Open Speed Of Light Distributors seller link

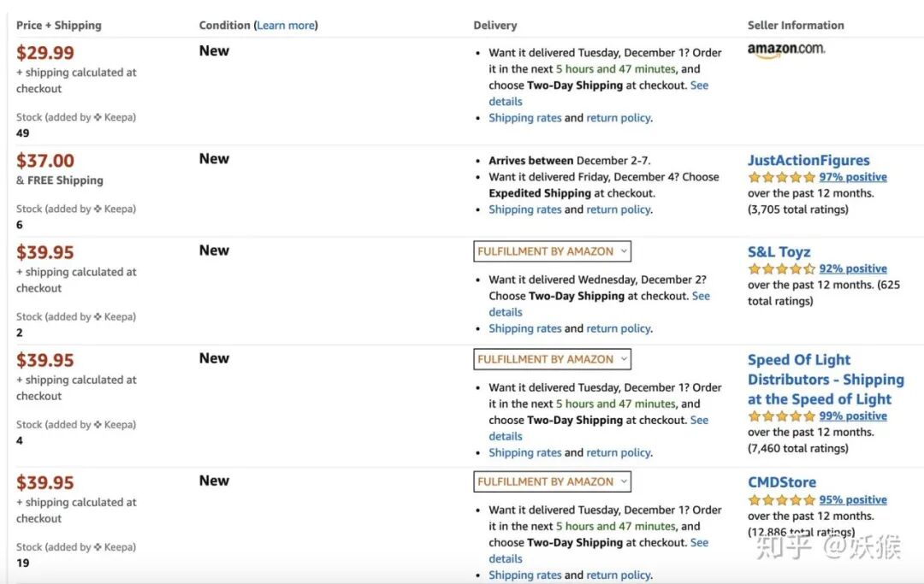click(826, 379)
